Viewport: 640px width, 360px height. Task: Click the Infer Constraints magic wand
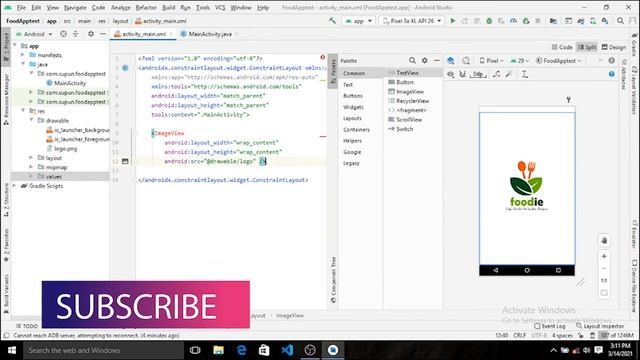509,74
